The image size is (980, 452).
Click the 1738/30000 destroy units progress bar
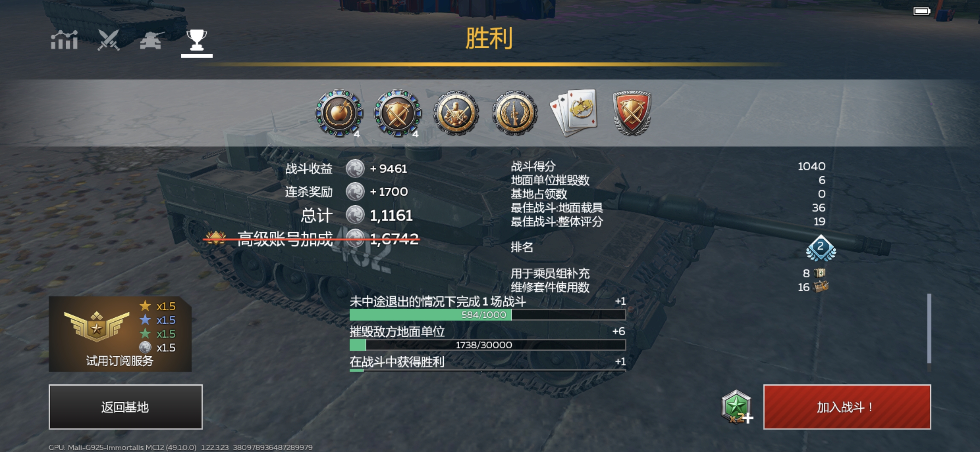coord(487,345)
